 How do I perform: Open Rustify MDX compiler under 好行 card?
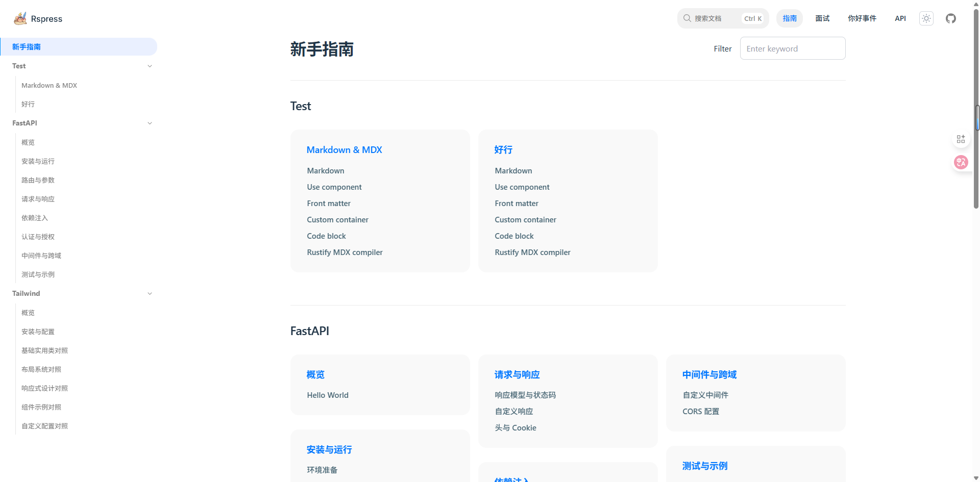click(x=532, y=252)
